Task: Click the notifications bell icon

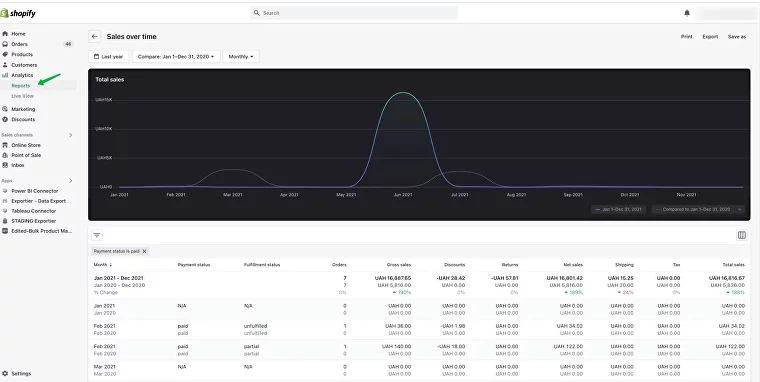Action: [687, 13]
